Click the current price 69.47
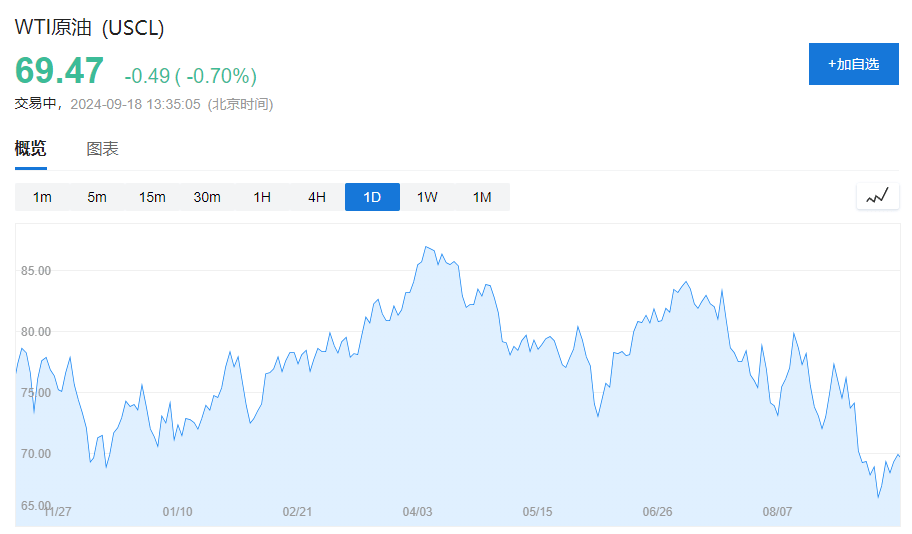Screen dimensions: 912x534 (59, 72)
